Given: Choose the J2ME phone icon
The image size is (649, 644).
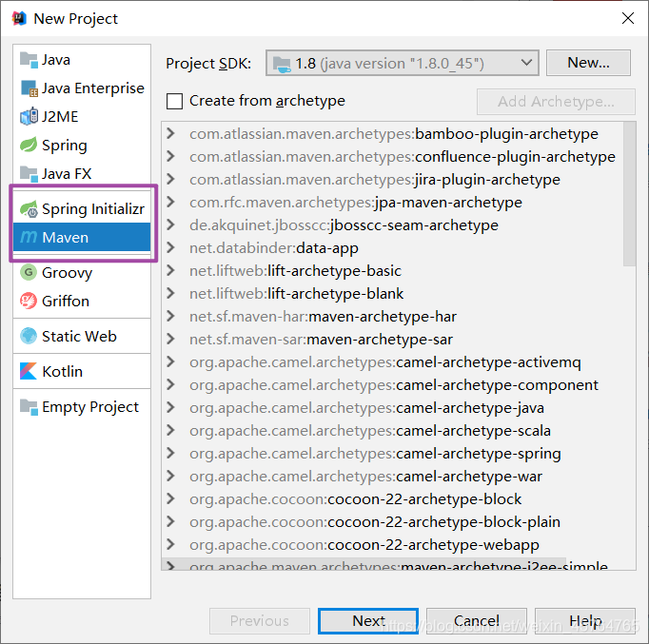Looking at the screenshot, I should click(x=29, y=117).
